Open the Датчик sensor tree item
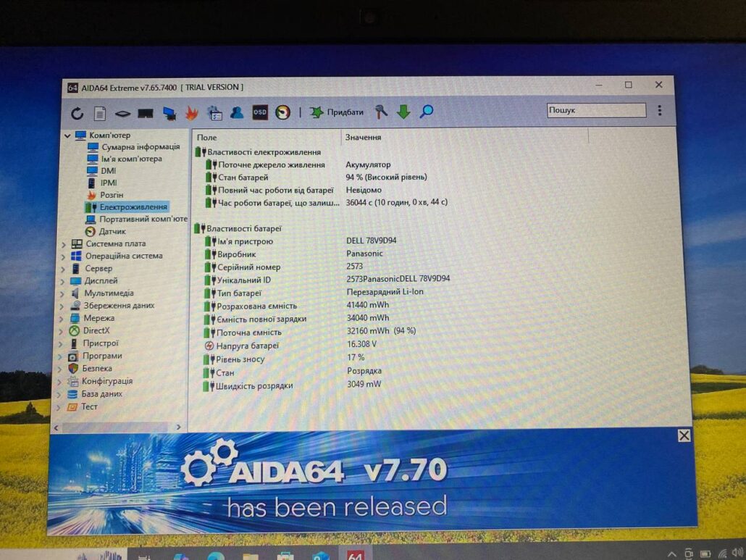The height and width of the screenshot is (560, 746). click(105, 232)
